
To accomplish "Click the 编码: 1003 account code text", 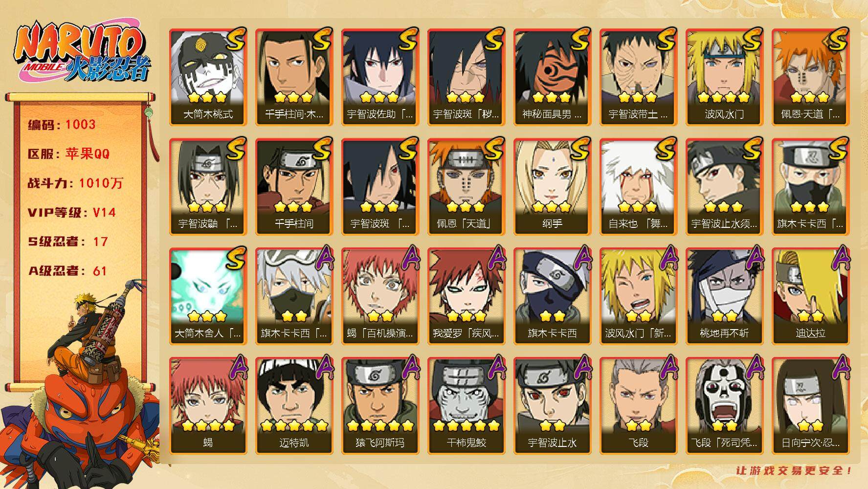I will tap(62, 125).
